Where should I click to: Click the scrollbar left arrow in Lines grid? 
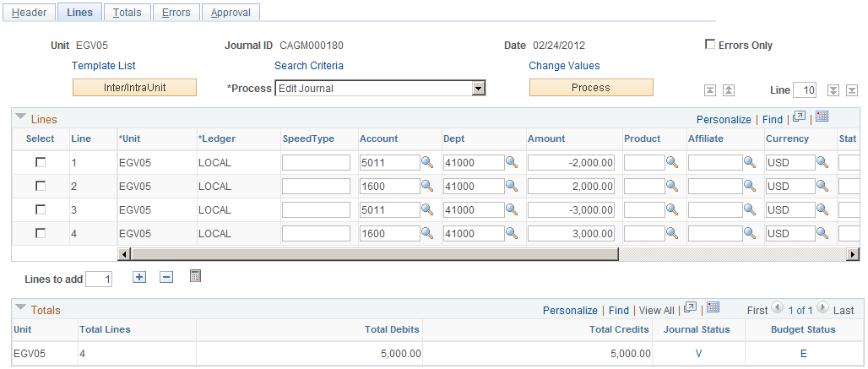(x=125, y=254)
